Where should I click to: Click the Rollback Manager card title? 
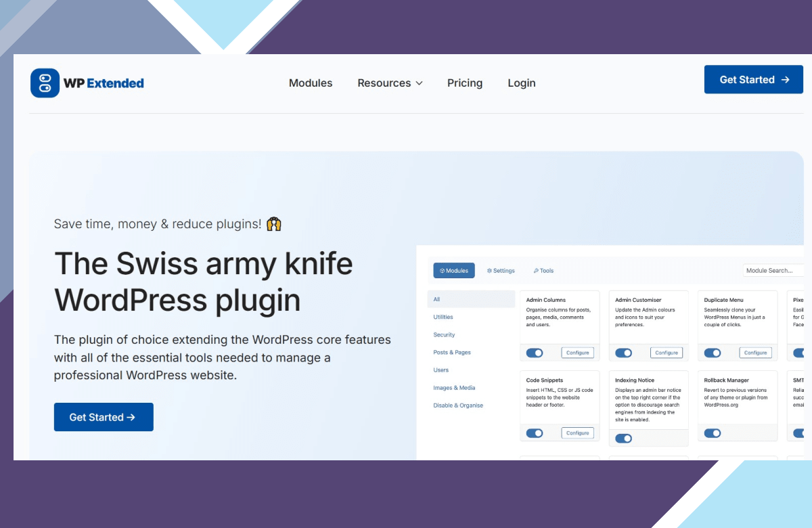click(727, 380)
